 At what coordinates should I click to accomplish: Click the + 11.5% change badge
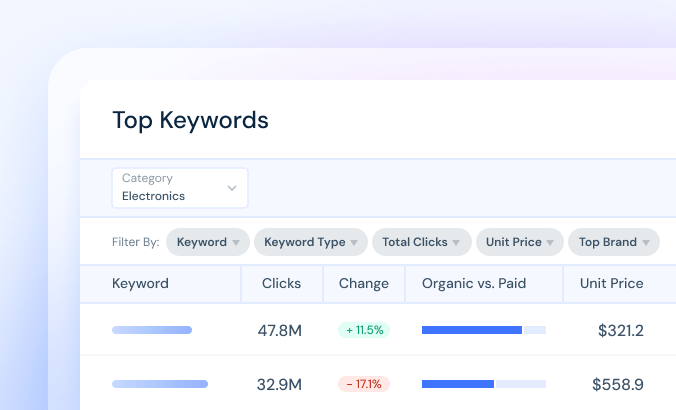point(364,330)
